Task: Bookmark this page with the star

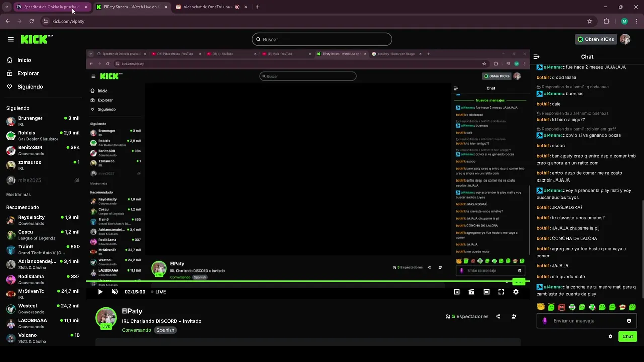Action: coord(590,21)
